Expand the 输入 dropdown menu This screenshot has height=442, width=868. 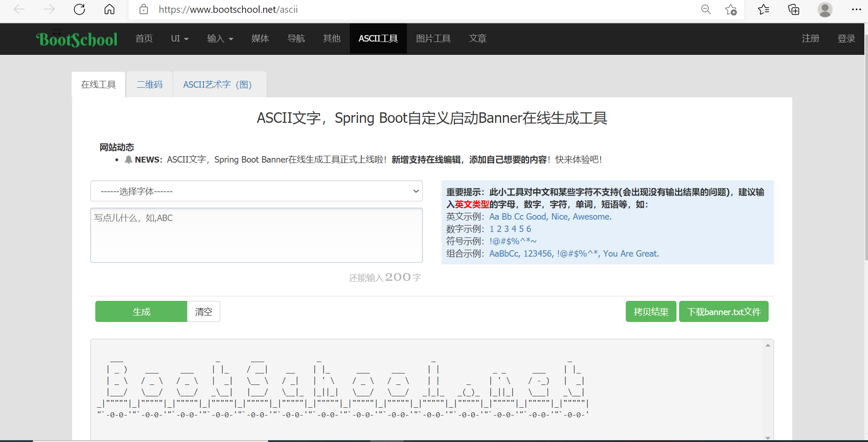pyautogui.click(x=220, y=39)
